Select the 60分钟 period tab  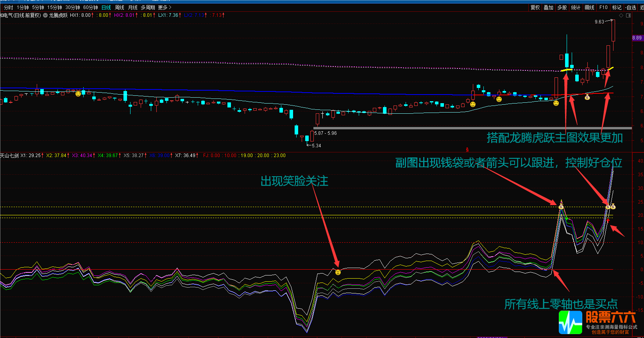point(91,7)
